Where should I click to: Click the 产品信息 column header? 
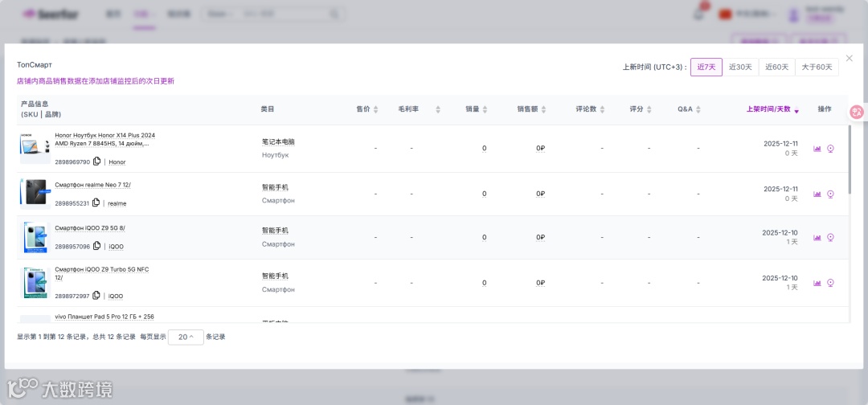[35, 104]
